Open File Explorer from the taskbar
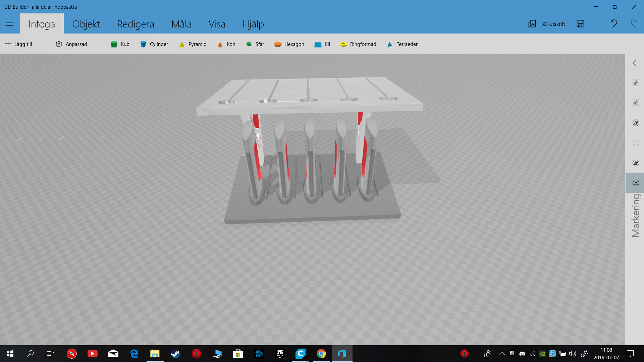Viewport: 644px width, 362px height. tap(155, 354)
